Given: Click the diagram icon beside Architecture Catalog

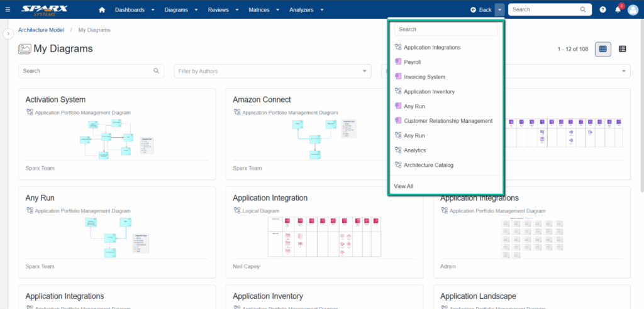Looking at the screenshot, I should (x=397, y=165).
